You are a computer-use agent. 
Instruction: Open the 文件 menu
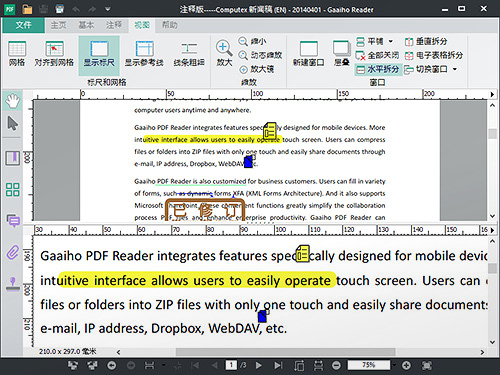(23, 25)
